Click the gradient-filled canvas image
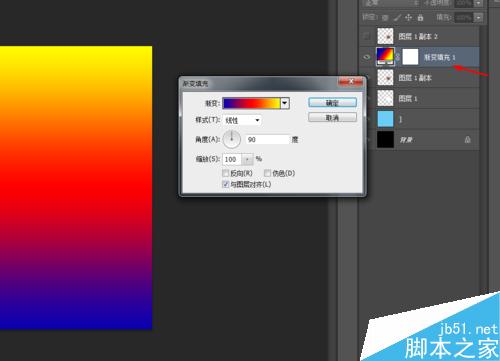Screen dimensions: 500x361 pos(76,188)
